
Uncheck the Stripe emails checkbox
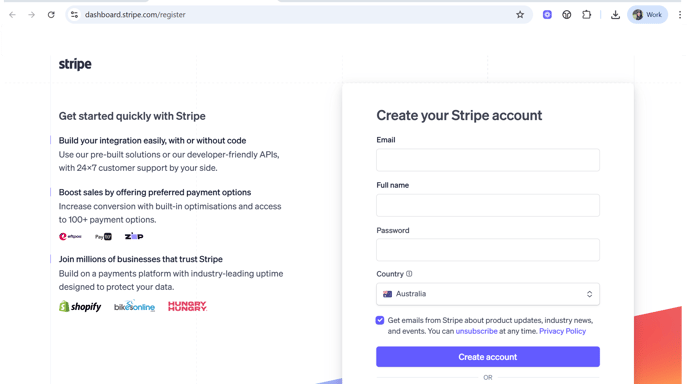point(380,320)
